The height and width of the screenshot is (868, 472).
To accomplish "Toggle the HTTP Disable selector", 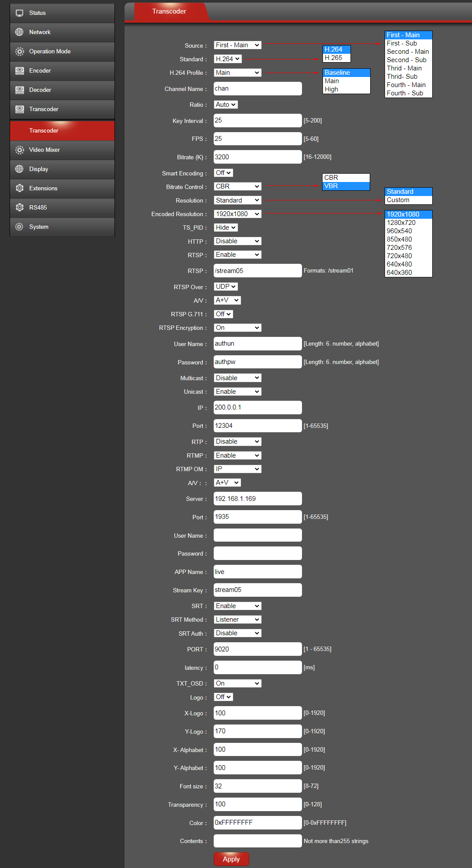I will (237, 241).
